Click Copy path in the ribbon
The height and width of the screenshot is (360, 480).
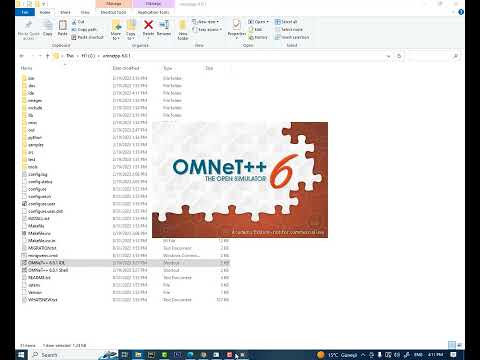(x=84, y=30)
